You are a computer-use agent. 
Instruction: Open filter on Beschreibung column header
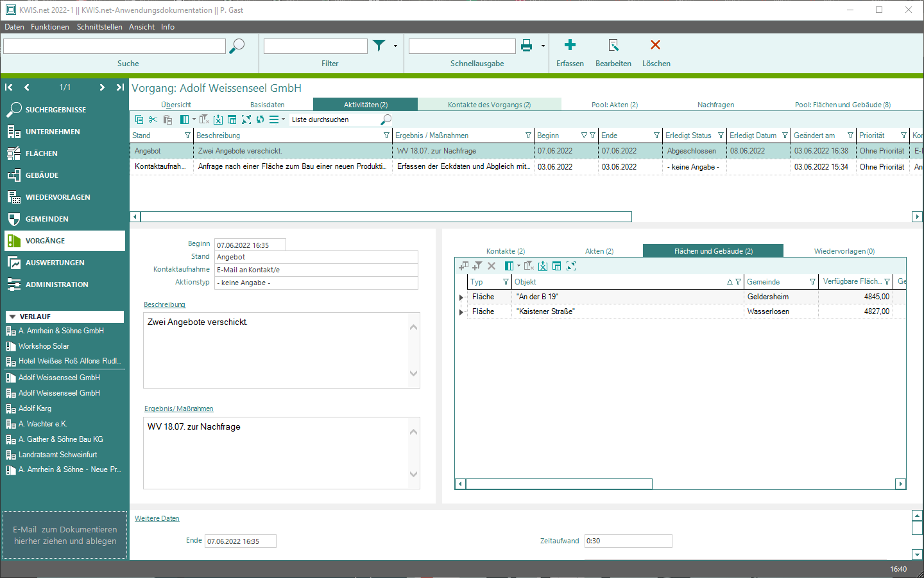(x=386, y=136)
